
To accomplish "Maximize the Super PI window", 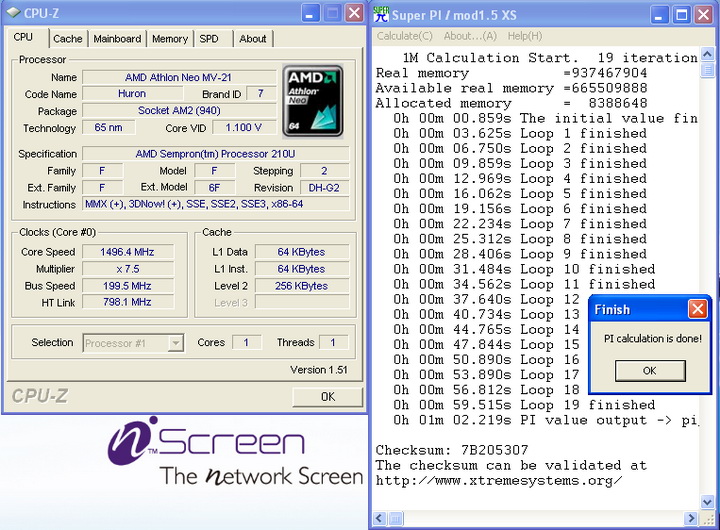I will [x=681, y=15].
